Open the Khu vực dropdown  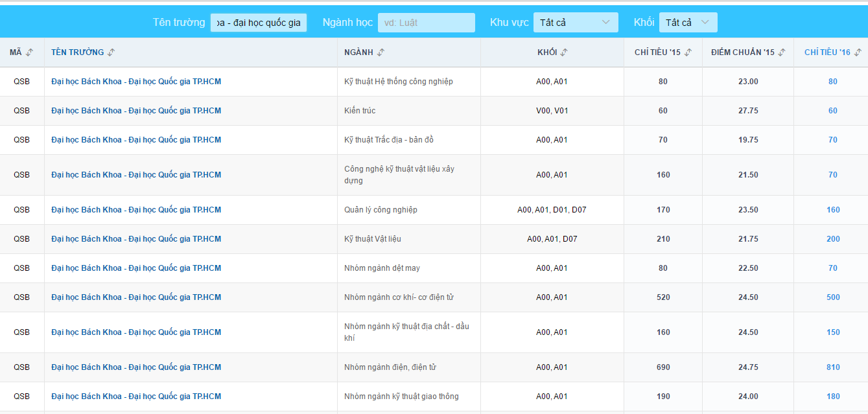click(x=575, y=23)
